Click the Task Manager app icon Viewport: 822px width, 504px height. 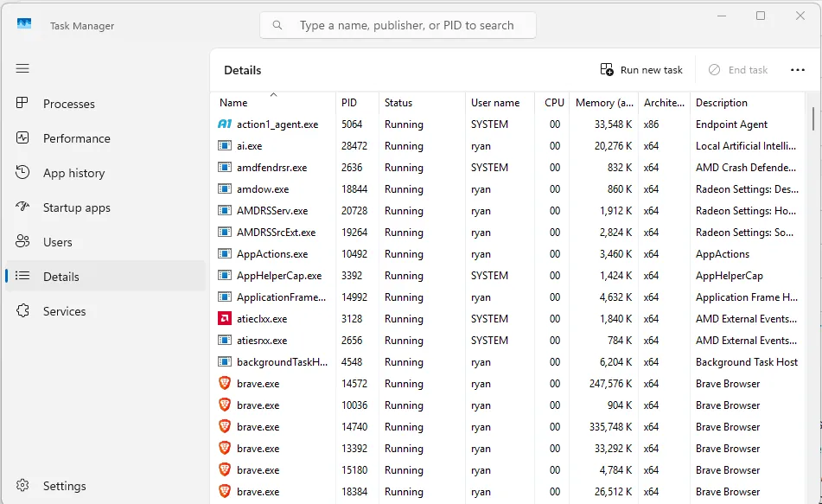pos(24,24)
